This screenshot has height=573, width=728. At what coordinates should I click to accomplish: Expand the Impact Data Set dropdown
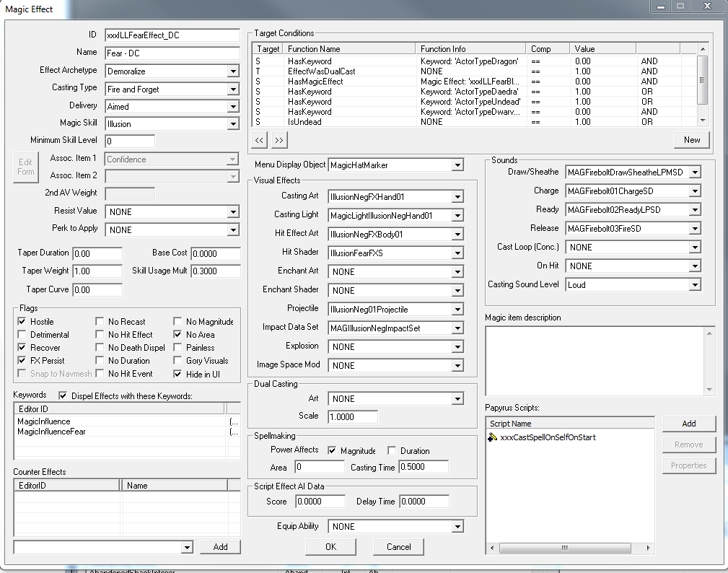(x=457, y=328)
